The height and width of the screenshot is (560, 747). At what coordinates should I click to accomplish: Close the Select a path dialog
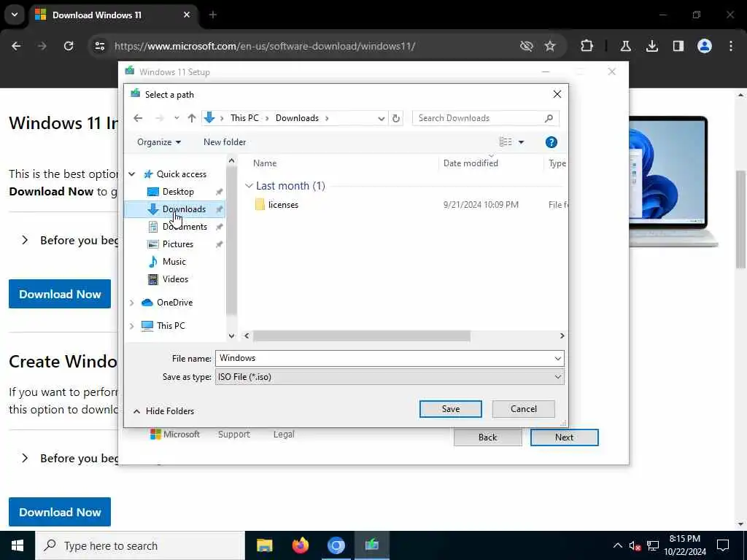point(557,94)
